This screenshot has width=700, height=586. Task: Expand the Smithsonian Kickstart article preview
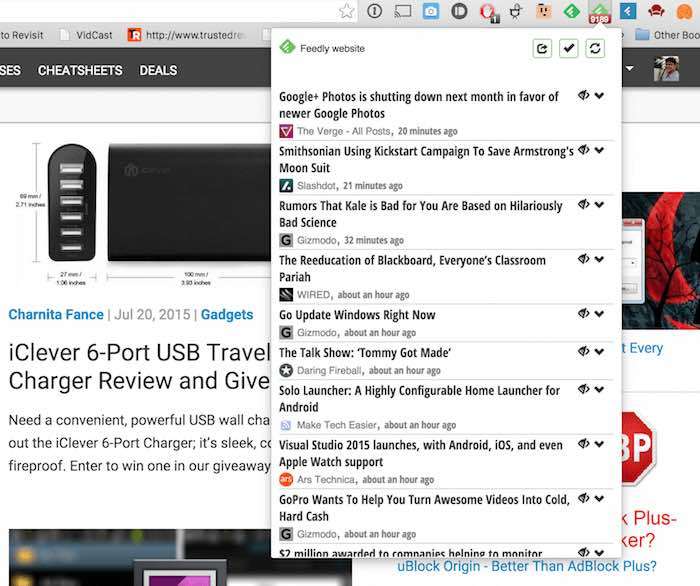(x=600, y=150)
